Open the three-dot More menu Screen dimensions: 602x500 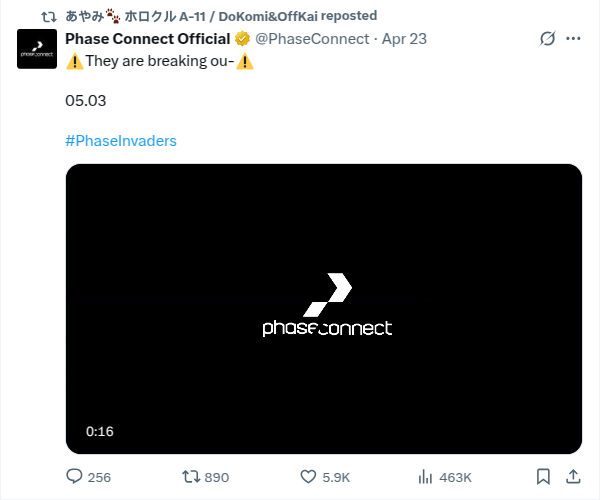point(574,39)
